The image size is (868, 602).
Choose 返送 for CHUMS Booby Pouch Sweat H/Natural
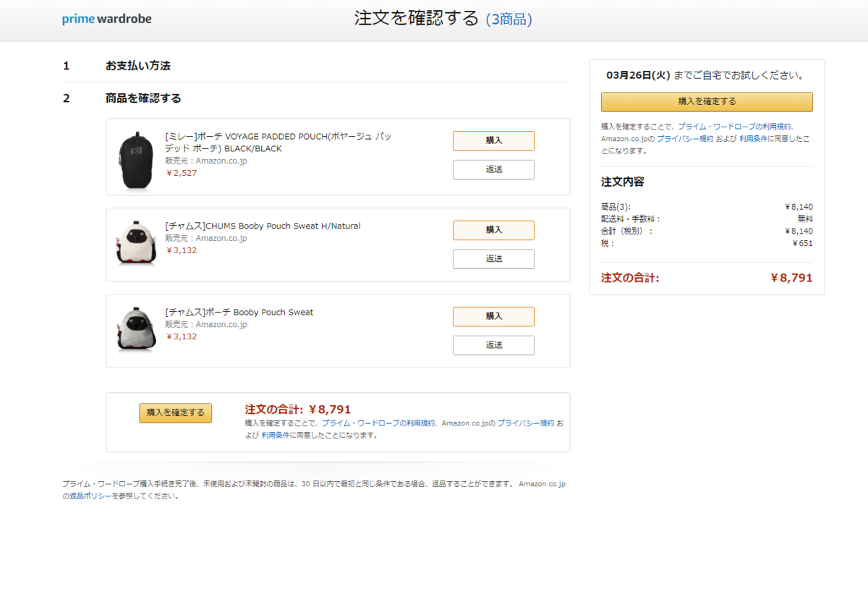point(493,259)
